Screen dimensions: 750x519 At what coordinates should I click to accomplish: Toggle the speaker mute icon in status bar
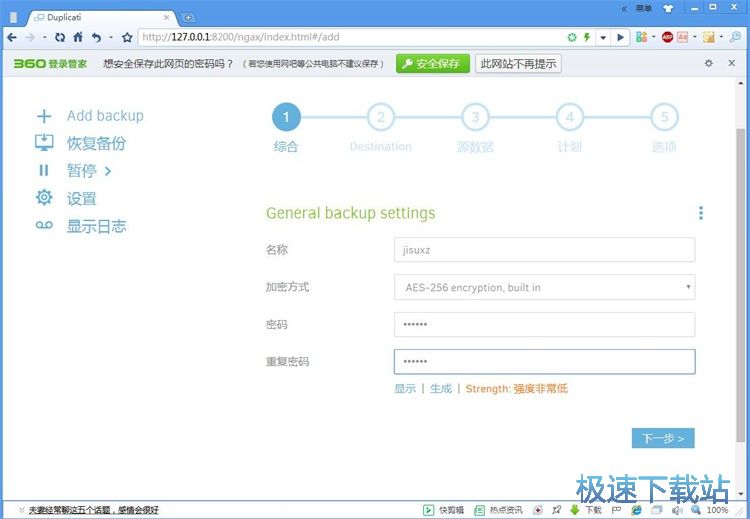coord(677,510)
